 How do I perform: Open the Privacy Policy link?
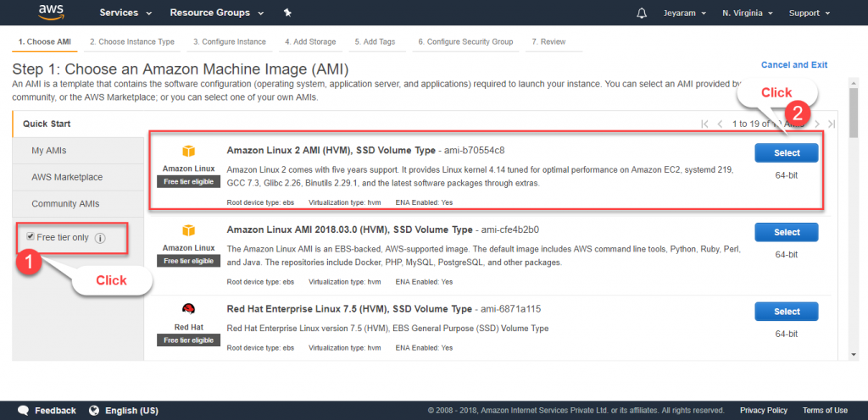(764, 411)
